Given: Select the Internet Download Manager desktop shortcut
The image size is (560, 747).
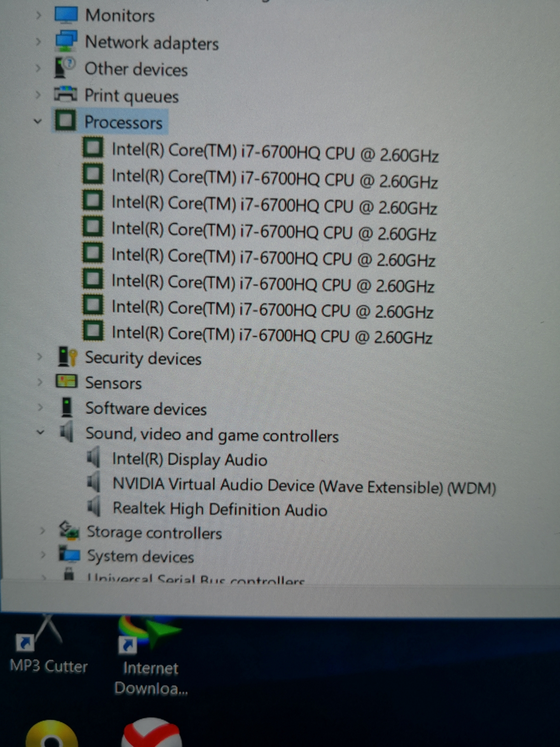Looking at the screenshot, I should [151, 656].
